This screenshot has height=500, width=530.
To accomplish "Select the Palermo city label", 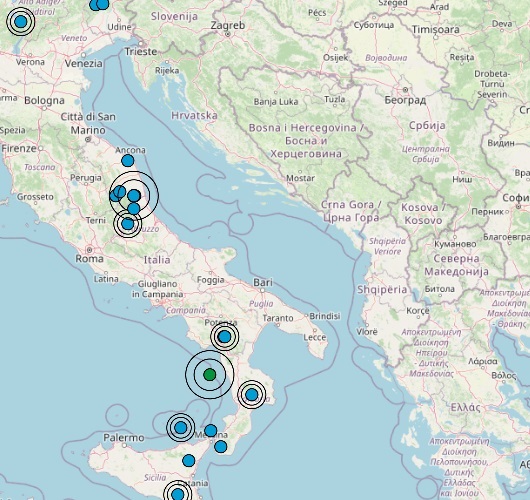I will click(x=124, y=438).
